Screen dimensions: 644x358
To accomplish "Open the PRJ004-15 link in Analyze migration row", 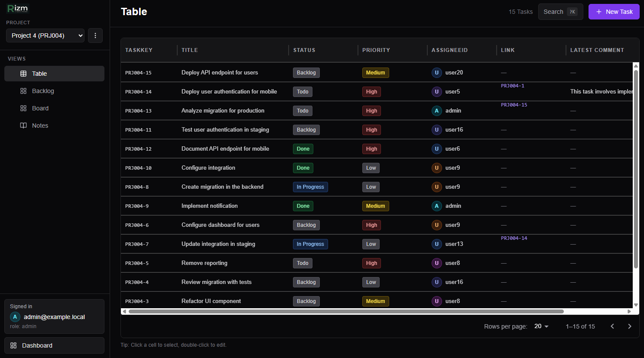I will pos(514,105).
